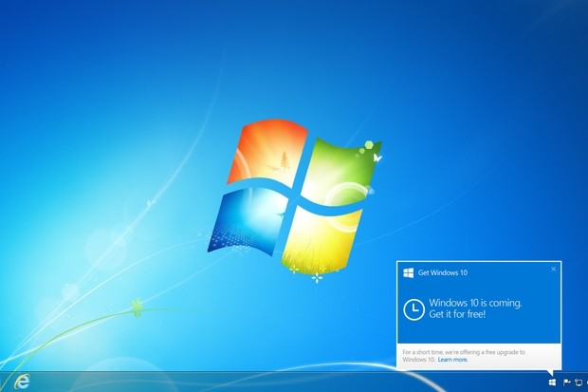Click the Windows logo in notification header
Image resolution: width=588 pixels, height=392 pixels.
(409, 272)
